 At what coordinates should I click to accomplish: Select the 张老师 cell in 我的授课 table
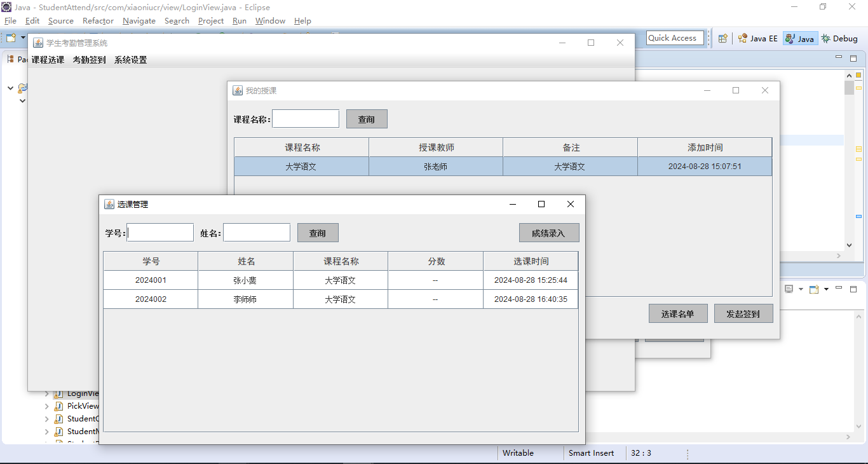click(x=436, y=167)
